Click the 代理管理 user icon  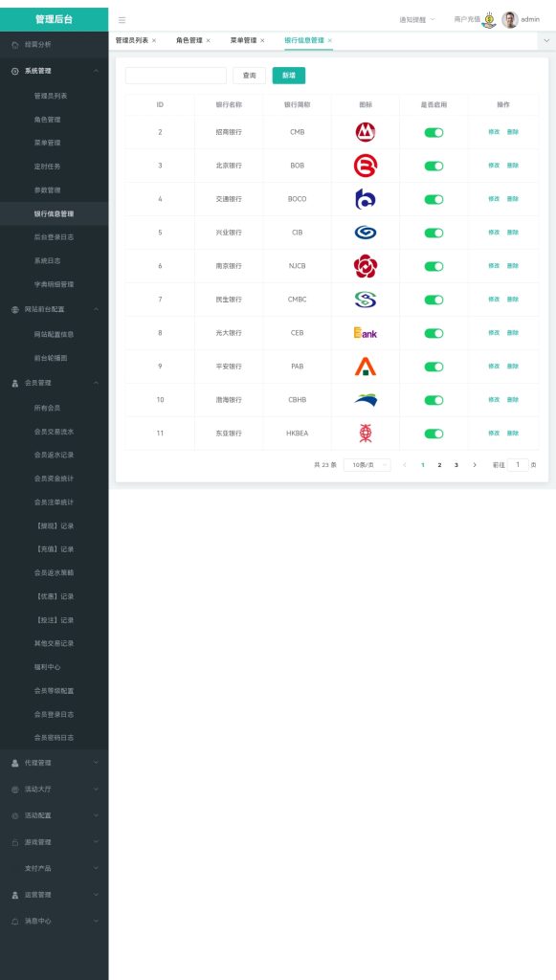click(15, 763)
